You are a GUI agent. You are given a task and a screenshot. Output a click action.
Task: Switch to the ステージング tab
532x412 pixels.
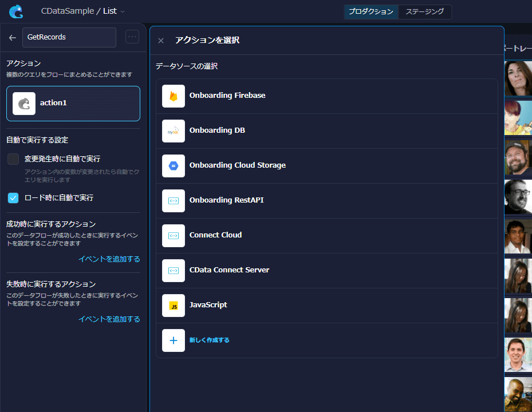coord(424,11)
